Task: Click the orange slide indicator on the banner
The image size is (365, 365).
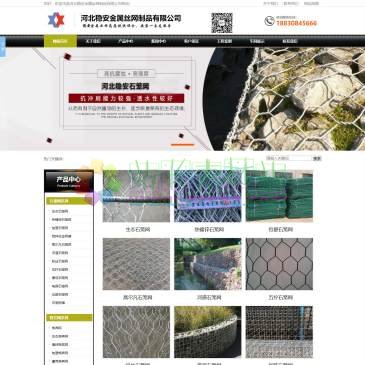Action: (x=182, y=145)
